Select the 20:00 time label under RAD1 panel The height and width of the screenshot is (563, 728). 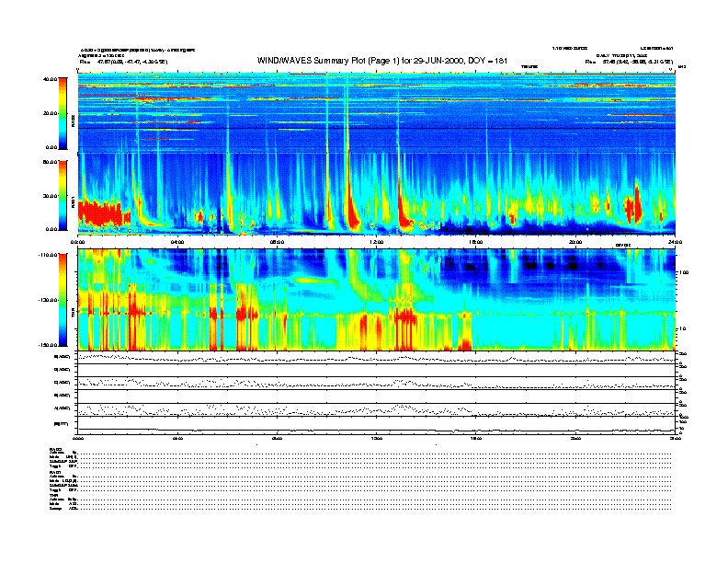pyautogui.click(x=575, y=242)
